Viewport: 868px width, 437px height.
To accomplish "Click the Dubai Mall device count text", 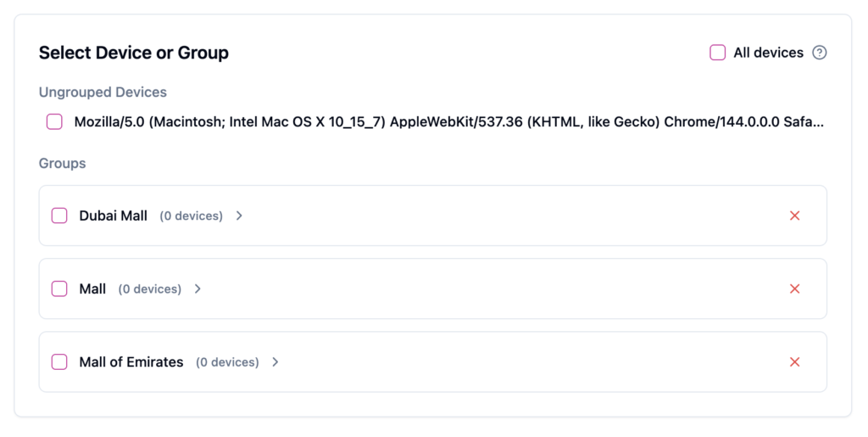I will [192, 216].
